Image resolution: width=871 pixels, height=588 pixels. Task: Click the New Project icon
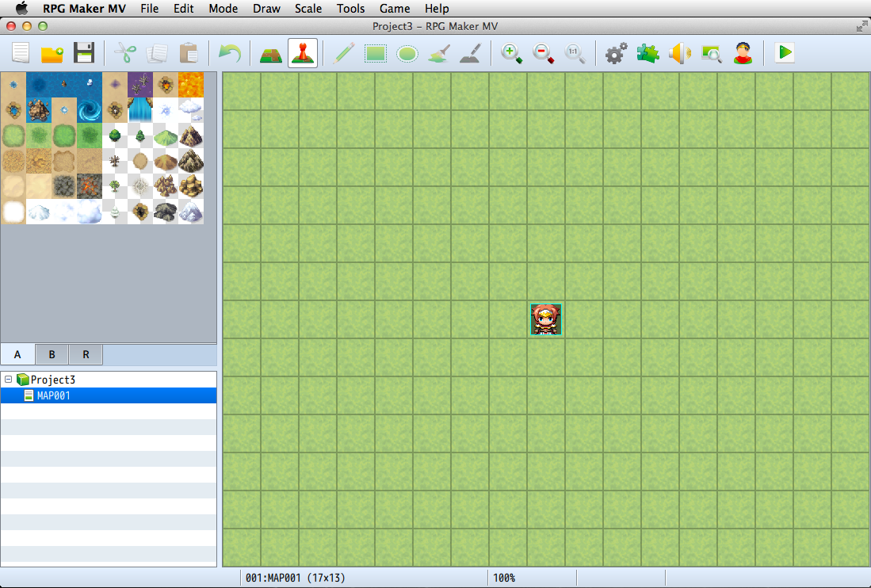(21, 54)
